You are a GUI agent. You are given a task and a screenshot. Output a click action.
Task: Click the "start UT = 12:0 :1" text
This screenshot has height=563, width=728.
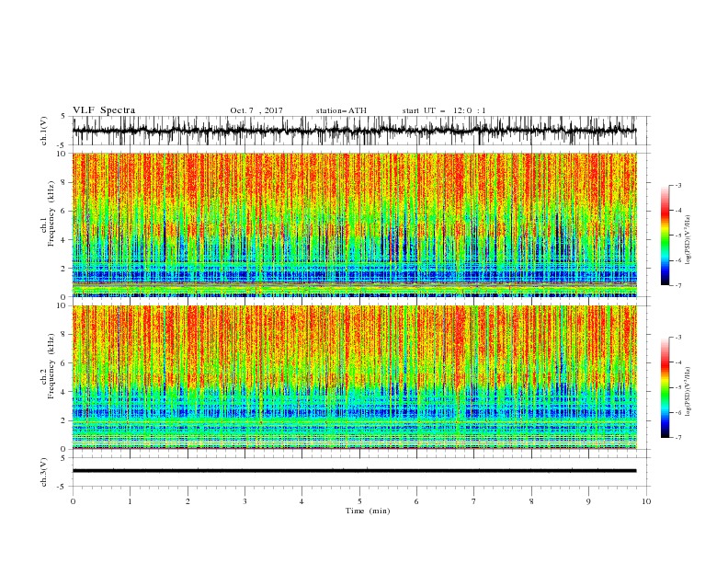(444, 110)
